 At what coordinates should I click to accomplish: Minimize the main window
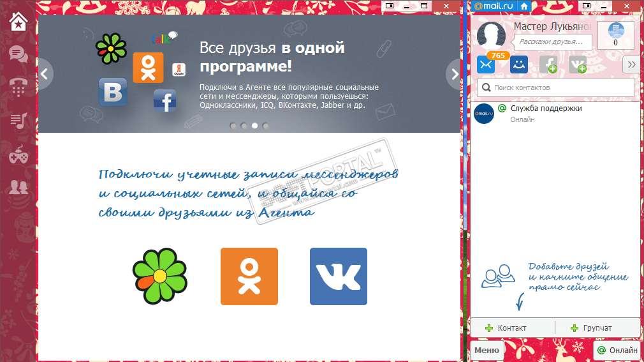coord(407,6)
